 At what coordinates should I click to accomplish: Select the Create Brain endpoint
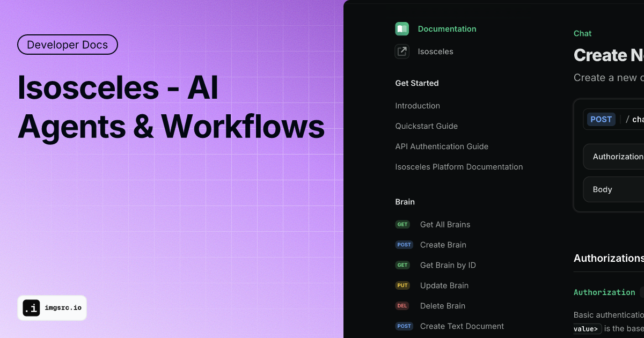pyautogui.click(x=443, y=245)
